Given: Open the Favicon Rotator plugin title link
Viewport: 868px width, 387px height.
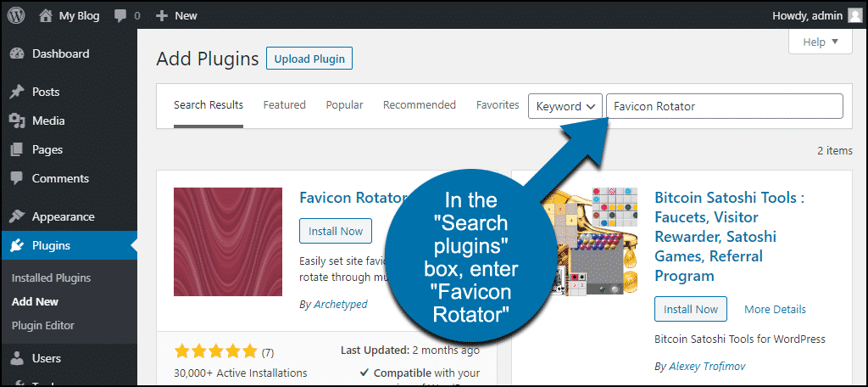Looking at the screenshot, I should coord(353,198).
